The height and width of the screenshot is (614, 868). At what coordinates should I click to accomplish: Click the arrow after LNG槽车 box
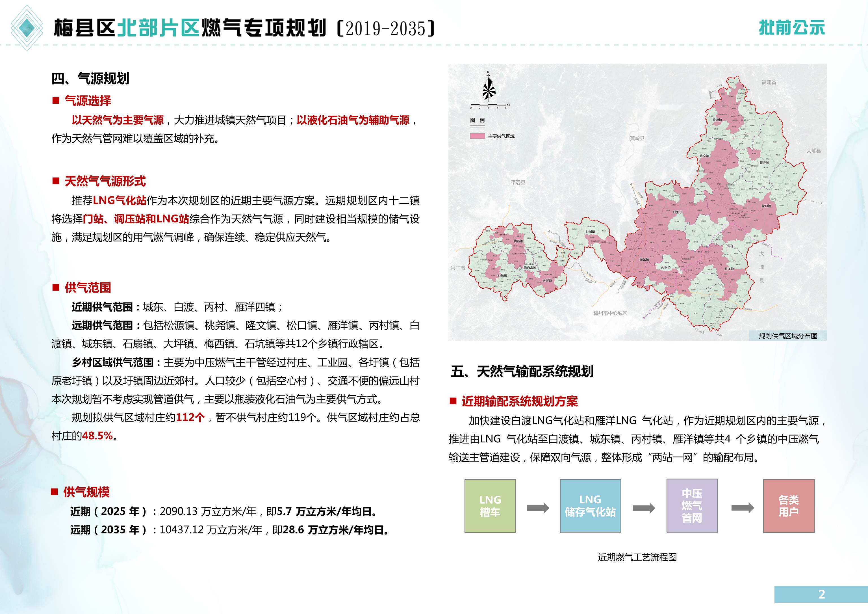click(538, 508)
